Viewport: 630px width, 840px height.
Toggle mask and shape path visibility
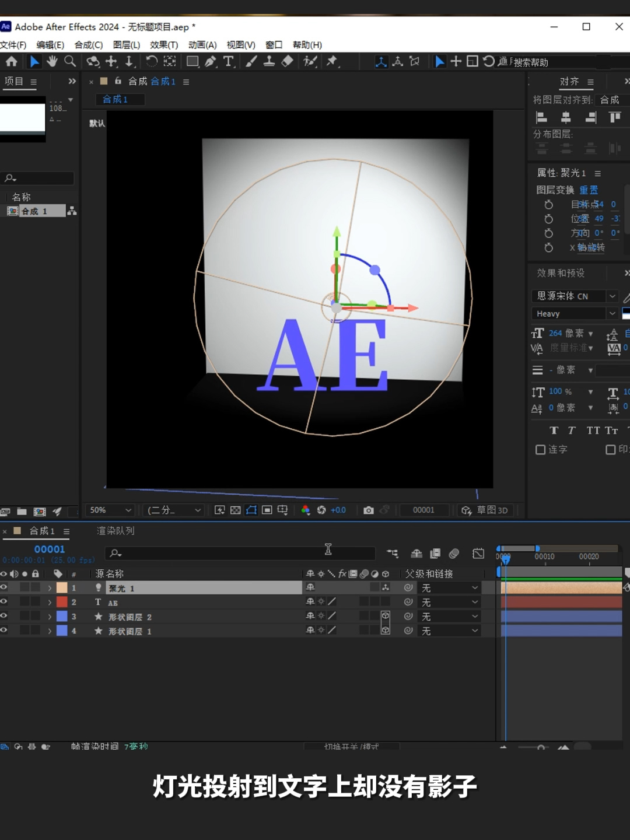pyautogui.click(x=251, y=510)
